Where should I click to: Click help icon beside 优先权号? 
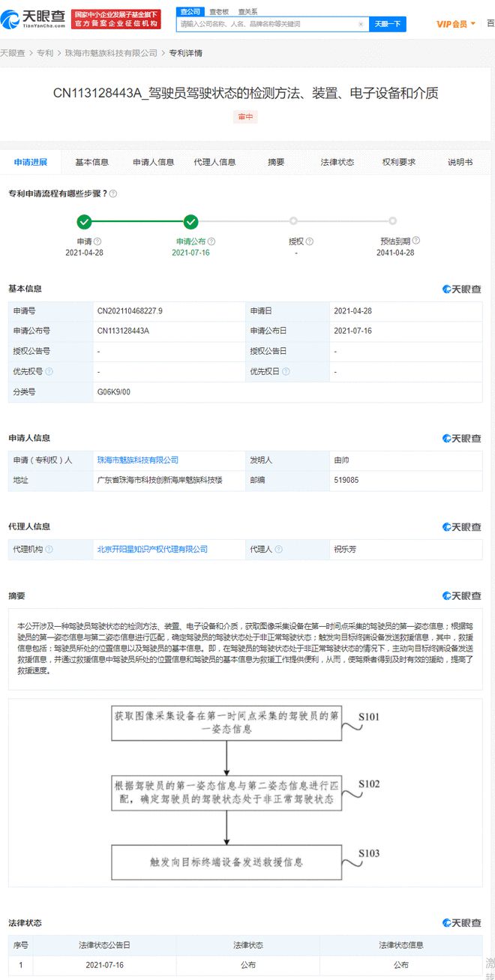pyautogui.click(x=49, y=371)
